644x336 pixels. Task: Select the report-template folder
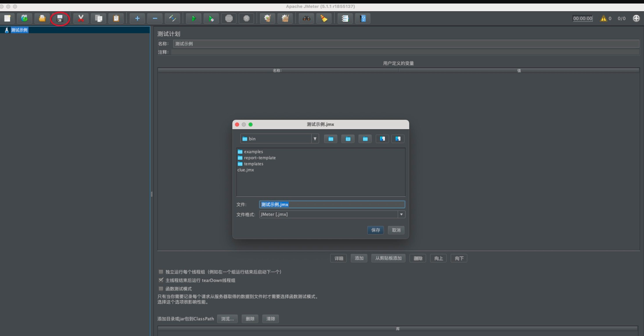click(257, 158)
